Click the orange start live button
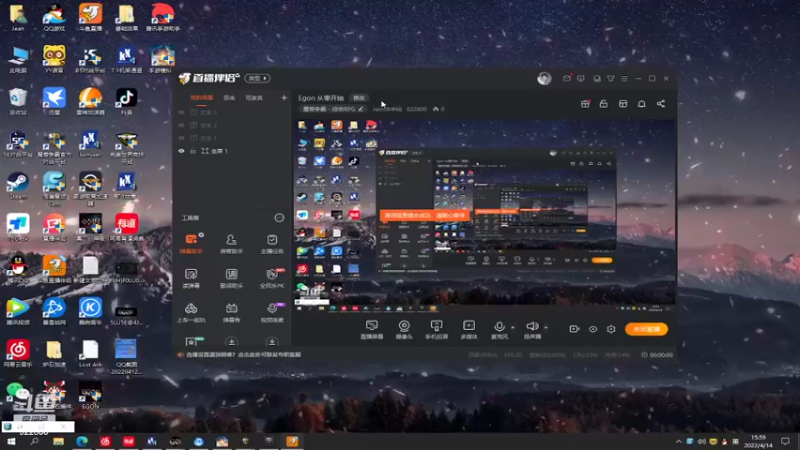The height and width of the screenshot is (450, 800). coord(646,329)
